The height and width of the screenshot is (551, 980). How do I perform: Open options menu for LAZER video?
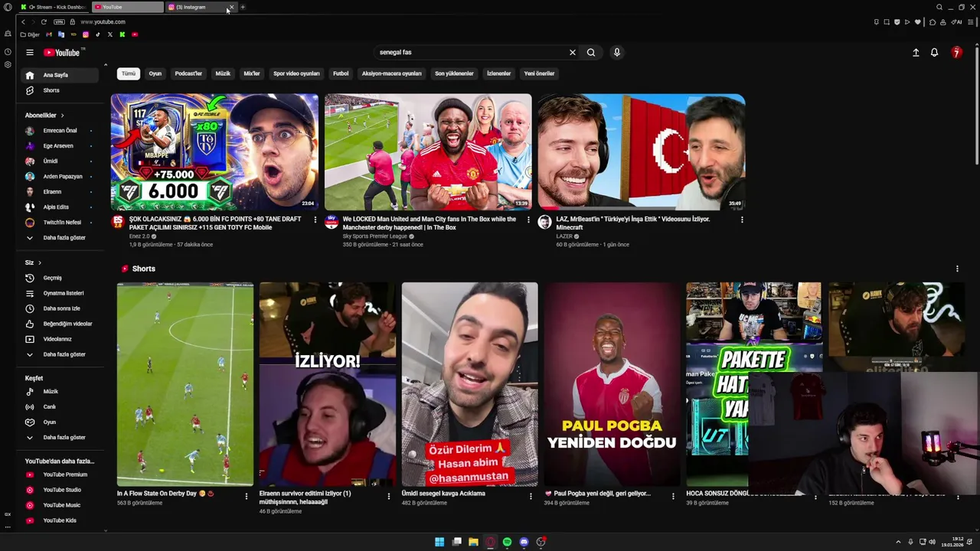(741, 220)
